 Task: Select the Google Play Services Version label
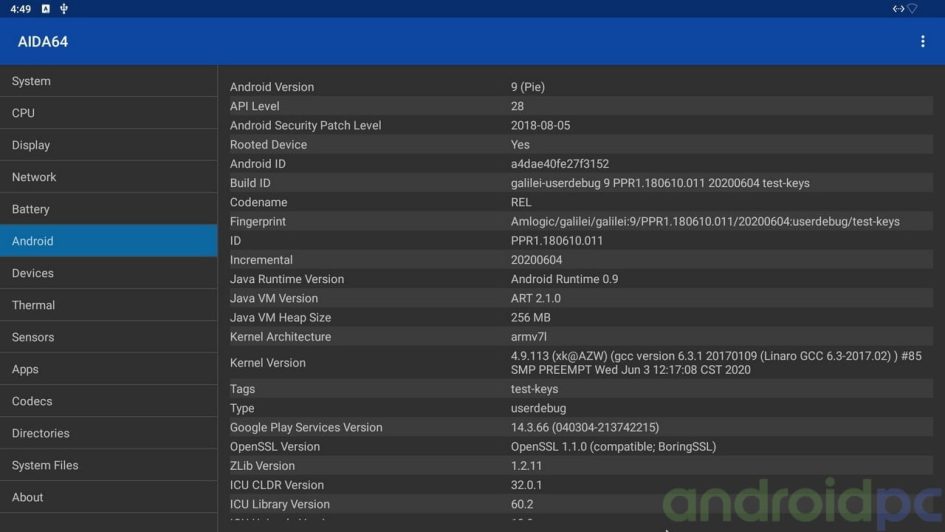click(x=306, y=428)
